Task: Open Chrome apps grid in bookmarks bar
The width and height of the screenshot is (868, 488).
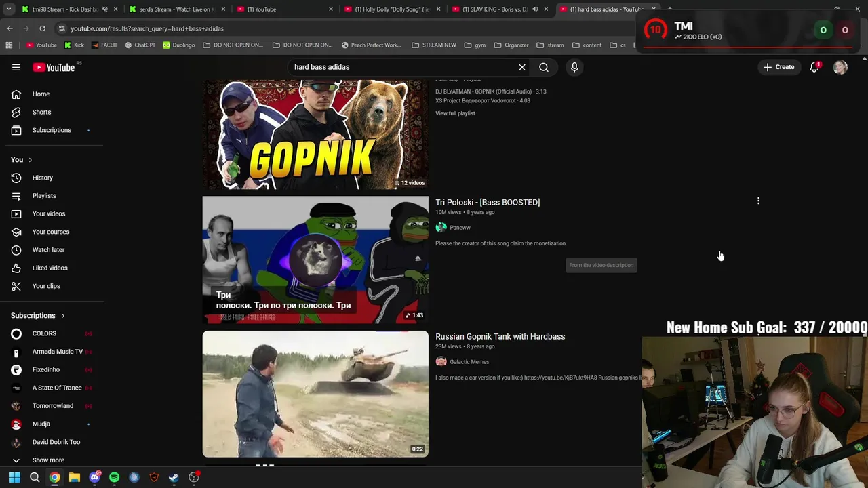Action: [9, 45]
